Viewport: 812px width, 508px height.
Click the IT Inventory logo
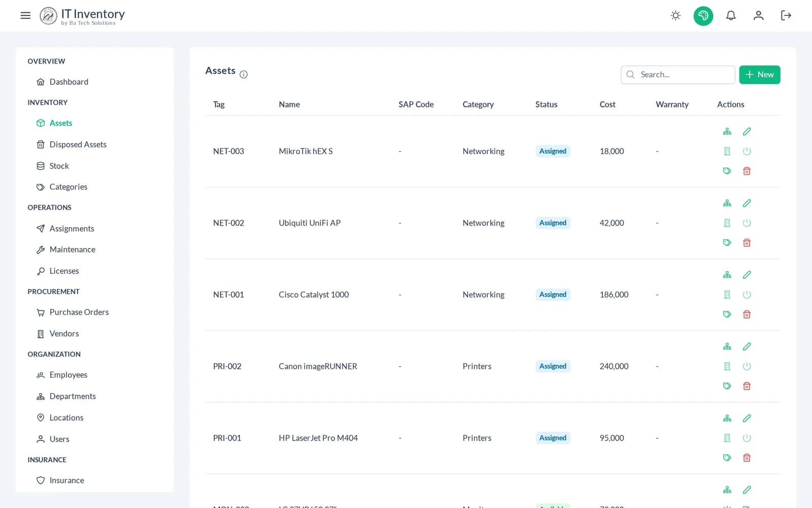tap(82, 16)
